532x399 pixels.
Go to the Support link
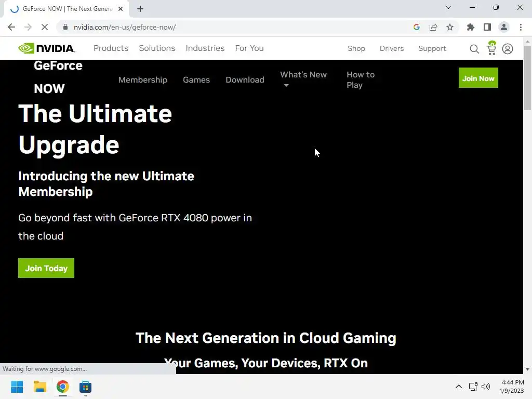(432, 48)
